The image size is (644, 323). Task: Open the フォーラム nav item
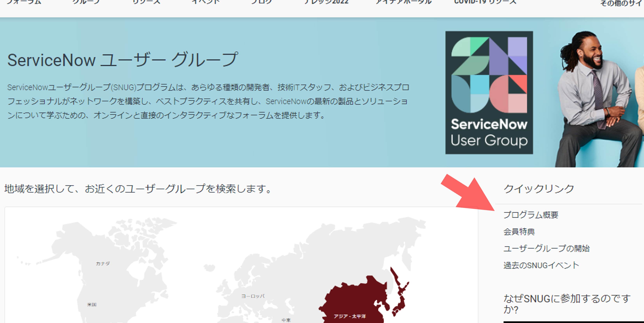click(x=24, y=2)
